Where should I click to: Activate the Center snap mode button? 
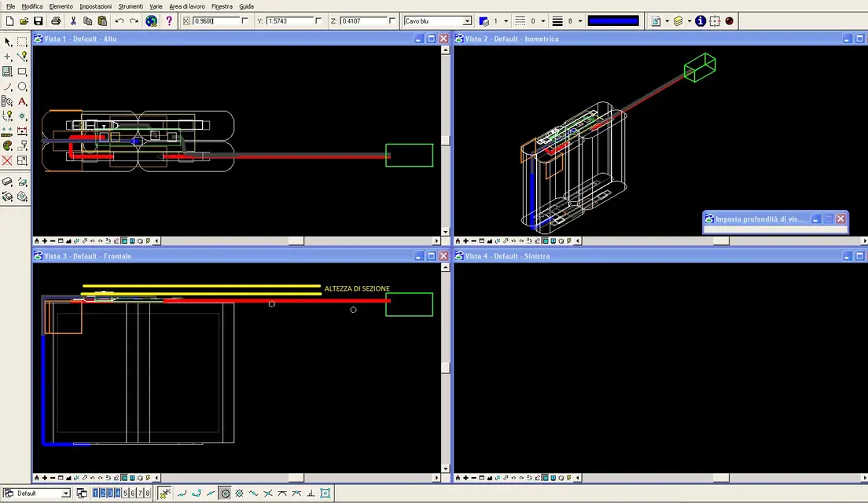point(225,494)
